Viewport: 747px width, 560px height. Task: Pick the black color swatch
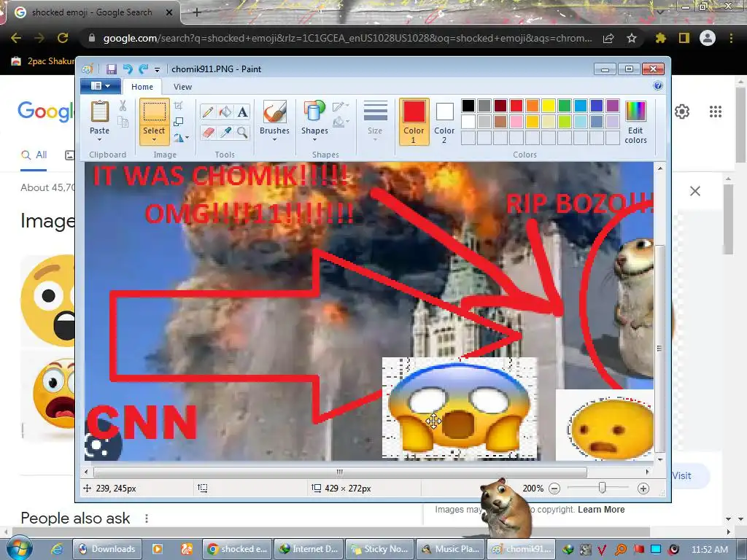[x=468, y=106]
